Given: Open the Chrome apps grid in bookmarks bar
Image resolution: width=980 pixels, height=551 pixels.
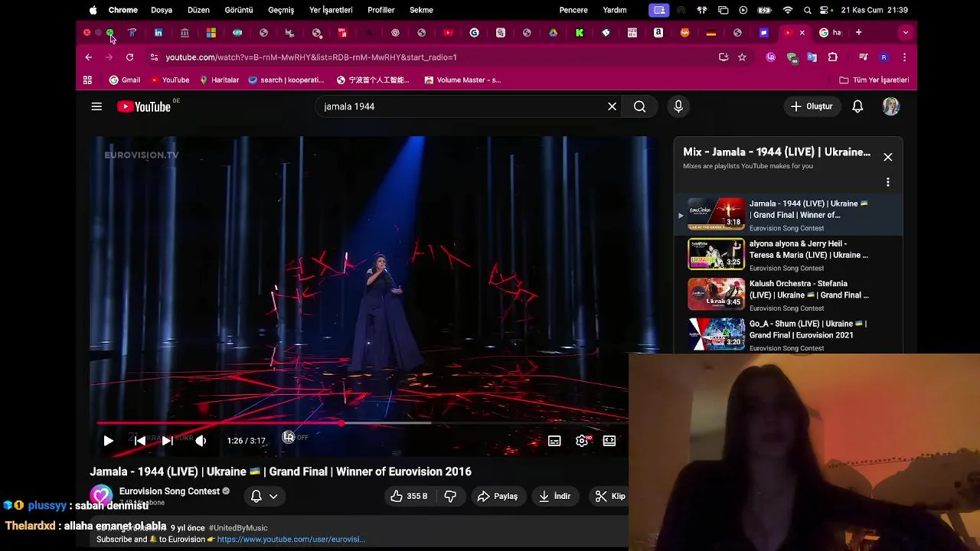Looking at the screenshot, I should tap(87, 80).
